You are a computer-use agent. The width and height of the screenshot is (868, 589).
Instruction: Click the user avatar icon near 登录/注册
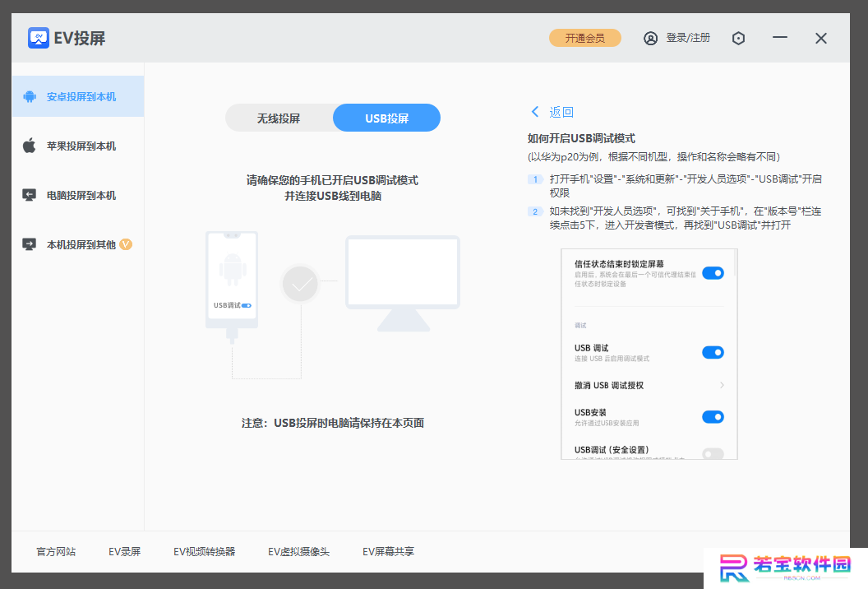click(x=650, y=38)
